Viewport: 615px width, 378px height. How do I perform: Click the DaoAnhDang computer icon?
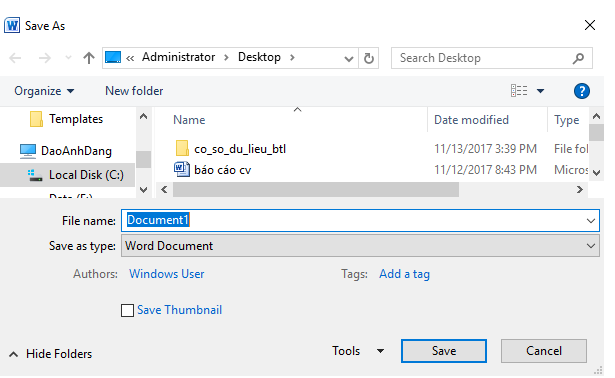(28, 151)
